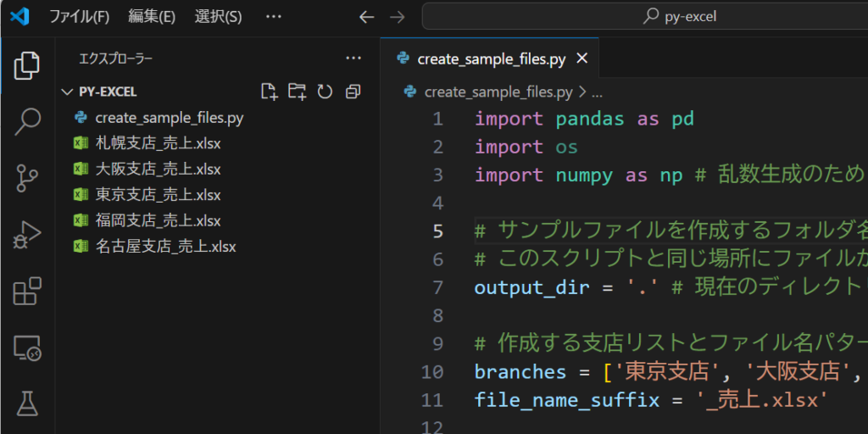Open the Run and Debug view

(27, 235)
